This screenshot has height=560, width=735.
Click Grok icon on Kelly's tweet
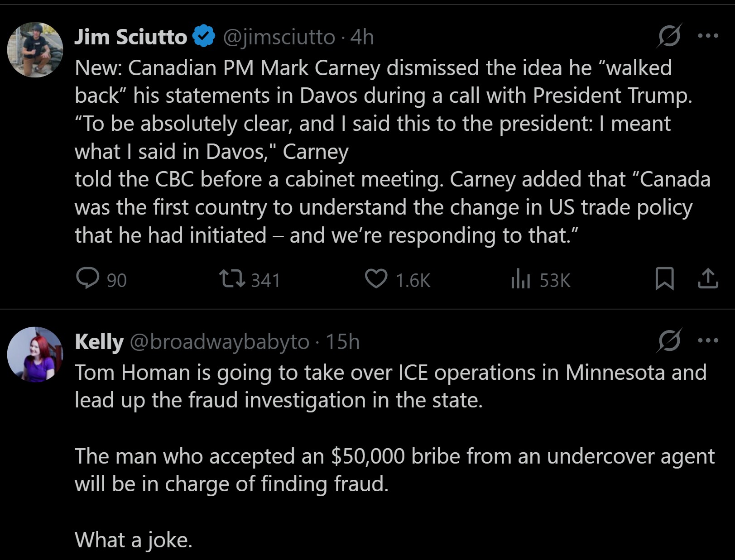669,340
